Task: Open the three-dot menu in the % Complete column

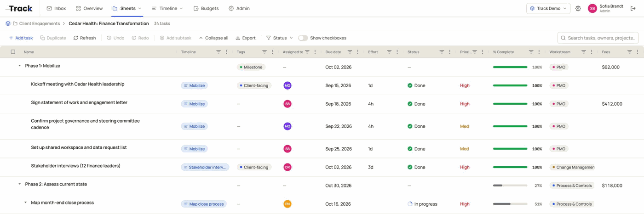Action: 539,52
